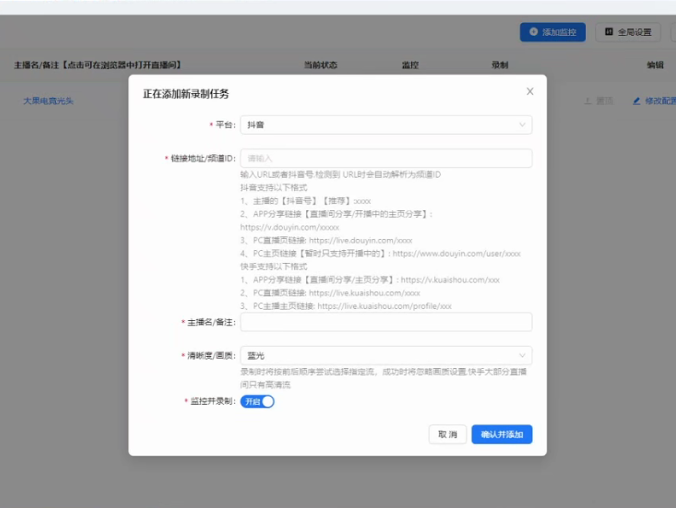The height and width of the screenshot is (508, 676).
Task: Click the 当前状态 column header
Action: [321, 65]
